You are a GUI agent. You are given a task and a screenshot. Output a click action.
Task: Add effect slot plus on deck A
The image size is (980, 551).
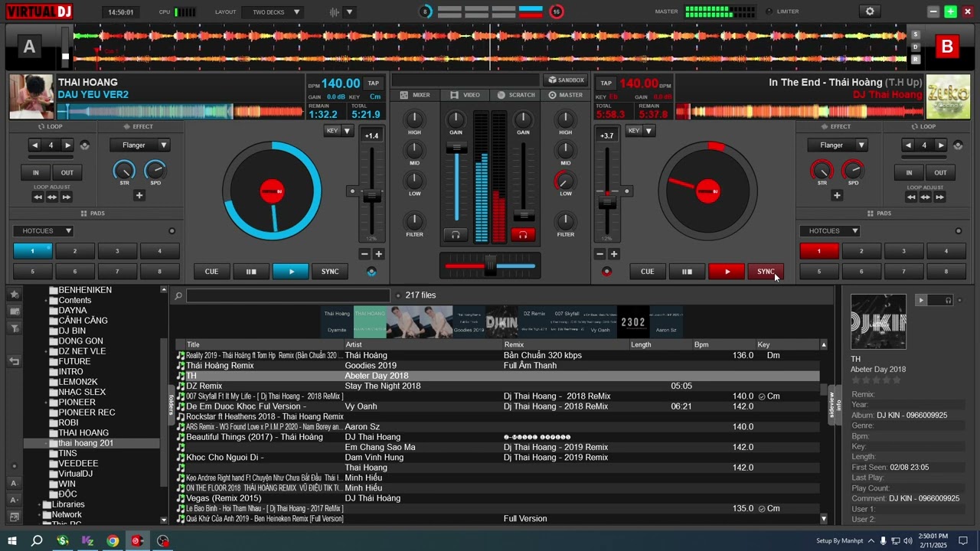(139, 196)
